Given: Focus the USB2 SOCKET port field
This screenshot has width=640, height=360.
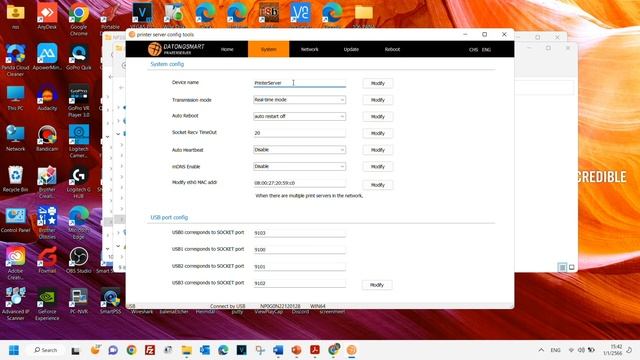Looking at the screenshot, I should 299,267.
